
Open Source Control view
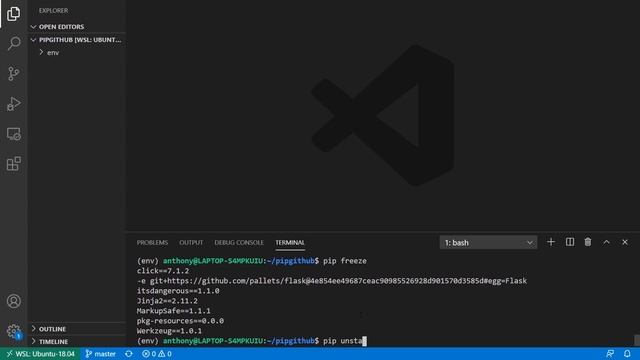tap(13, 73)
